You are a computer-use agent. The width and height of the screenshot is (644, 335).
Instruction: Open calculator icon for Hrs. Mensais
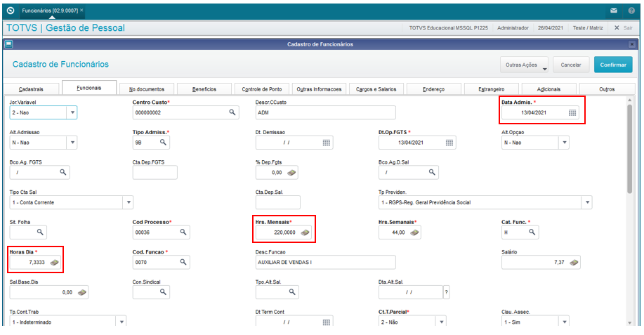pos(305,232)
